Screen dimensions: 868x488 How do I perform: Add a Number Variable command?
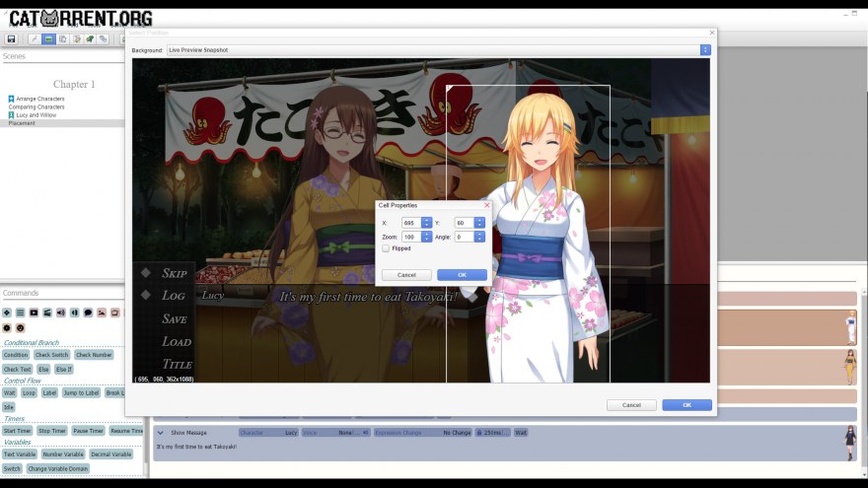63,454
